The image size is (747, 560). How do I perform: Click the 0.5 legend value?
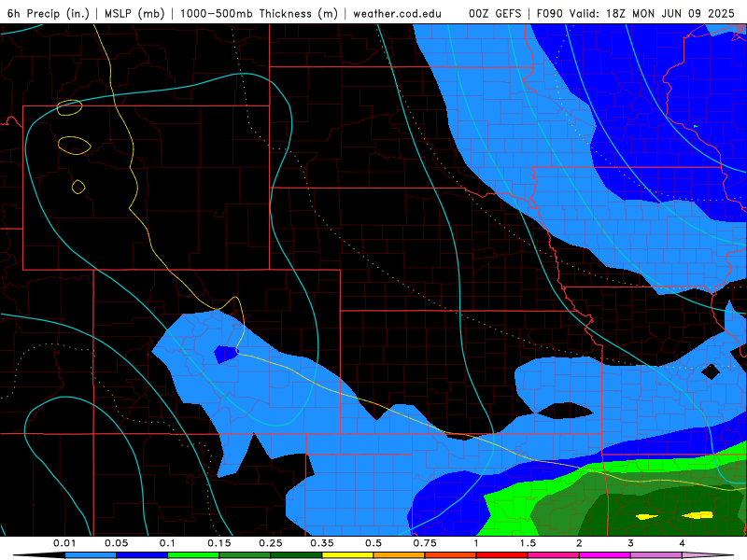373,543
